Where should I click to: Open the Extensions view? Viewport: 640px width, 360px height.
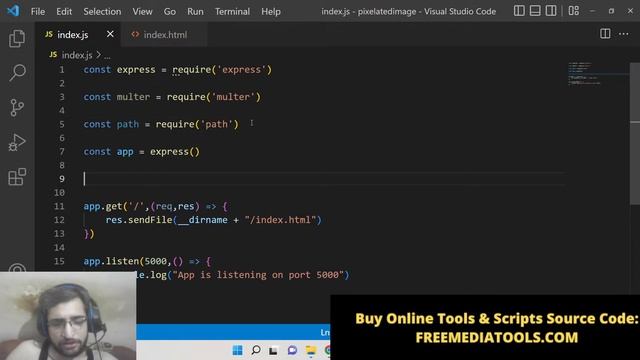coord(17,177)
